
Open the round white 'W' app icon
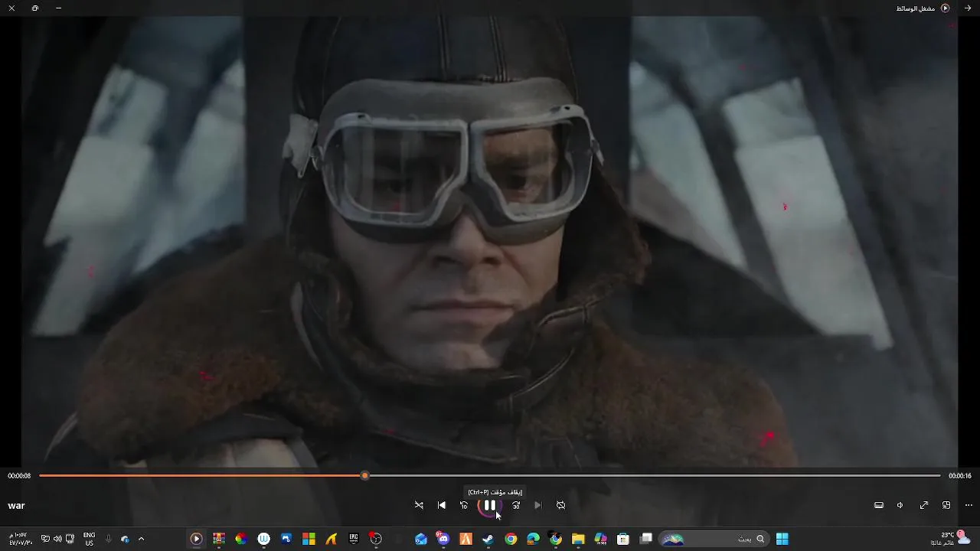(x=264, y=539)
